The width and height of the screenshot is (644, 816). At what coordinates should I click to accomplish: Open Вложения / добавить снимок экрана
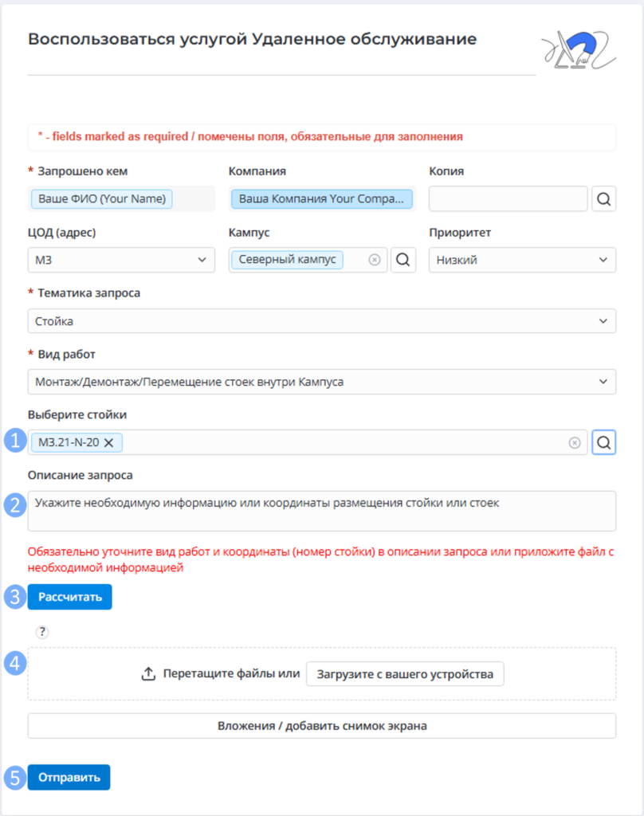point(322,725)
